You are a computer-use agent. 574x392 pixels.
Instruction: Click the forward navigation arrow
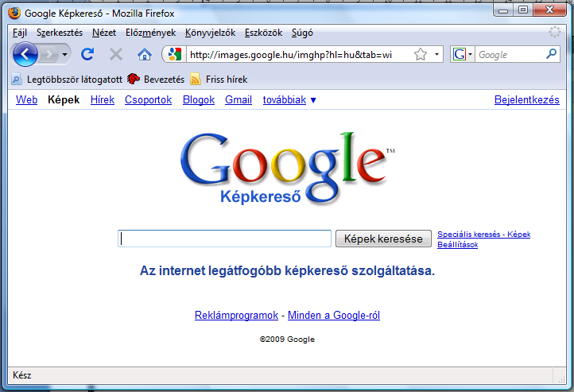[x=48, y=55]
